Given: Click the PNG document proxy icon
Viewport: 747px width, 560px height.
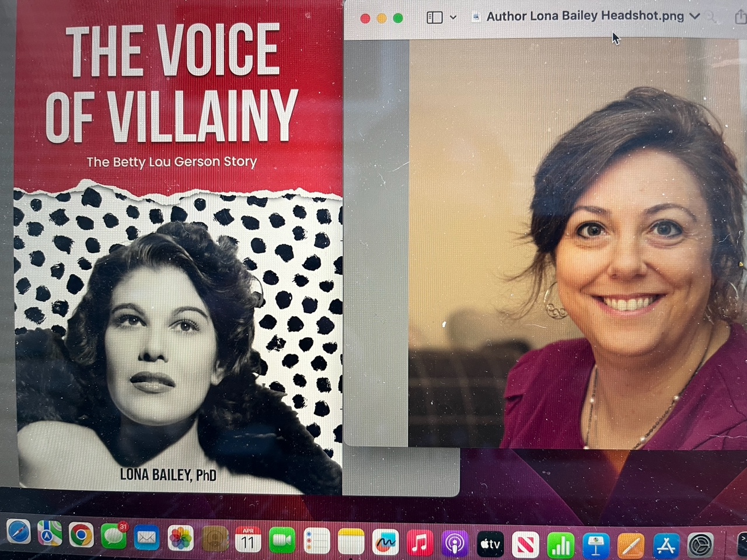Looking at the screenshot, I should pyautogui.click(x=476, y=17).
